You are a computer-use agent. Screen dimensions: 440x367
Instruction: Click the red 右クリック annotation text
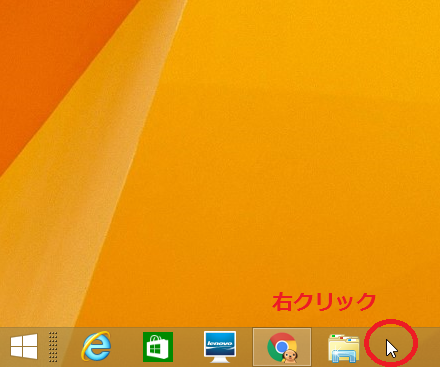click(324, 302)
